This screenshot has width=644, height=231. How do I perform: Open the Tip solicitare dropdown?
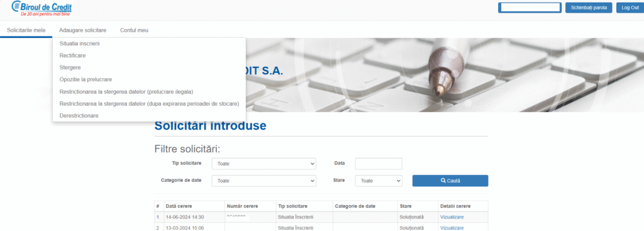pyautogui.click(x=264, y=164)
